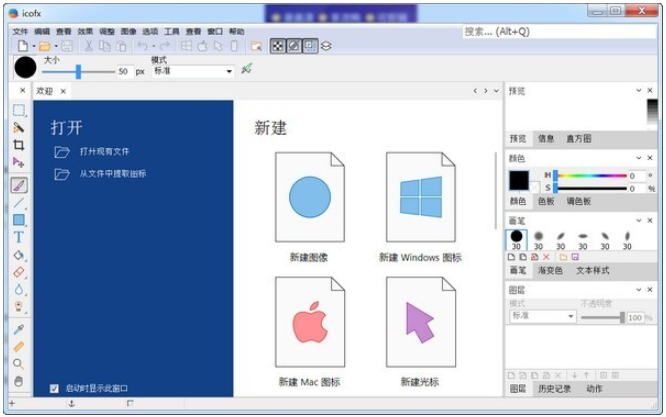Select the first round brush preset
Image resolution: width=666 pixels, height=417 pixels.
click(516, 240)
